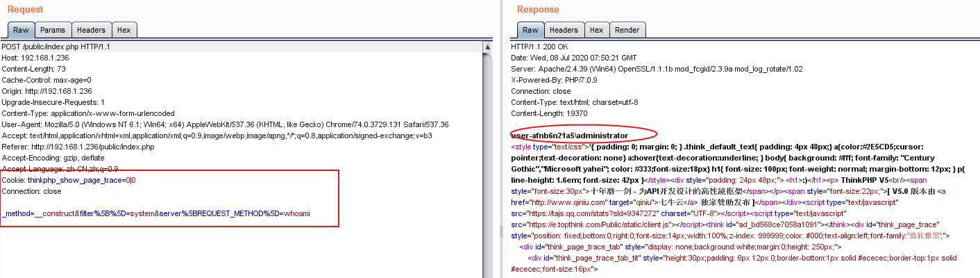Click the Connection: close request header

(31, 191)
